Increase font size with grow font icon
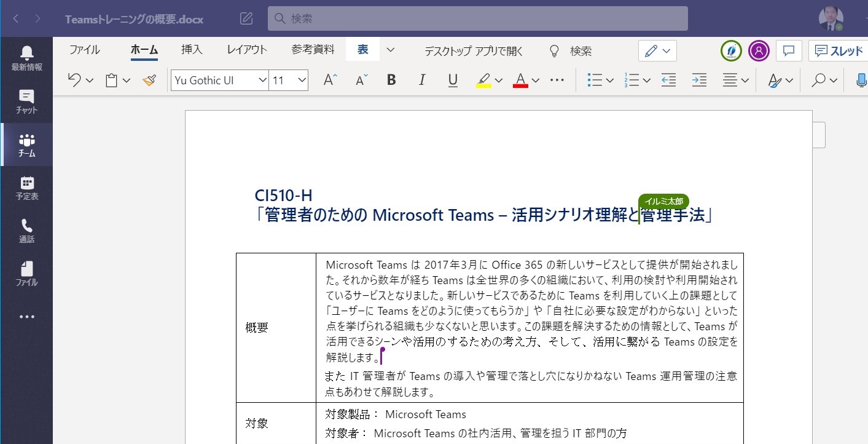This screenshot has width=868, height=444. click(330, 80)
